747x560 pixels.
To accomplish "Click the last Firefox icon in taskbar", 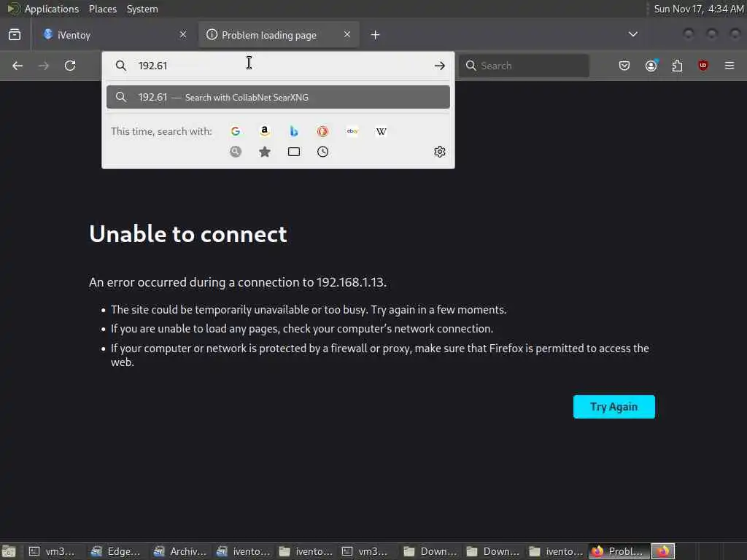I will [x=662, y=551].
